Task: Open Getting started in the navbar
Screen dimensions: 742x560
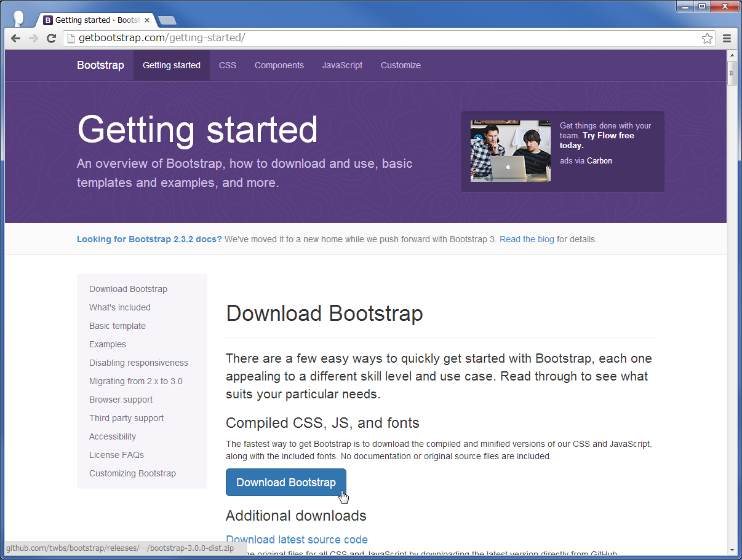Action: pos(172,65)
